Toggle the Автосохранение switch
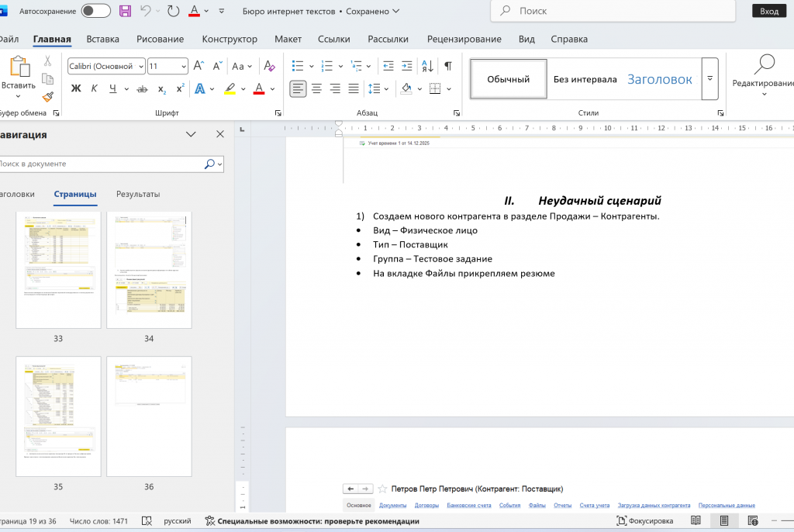This screenshot has height=532, width=794. pos(95,11)
